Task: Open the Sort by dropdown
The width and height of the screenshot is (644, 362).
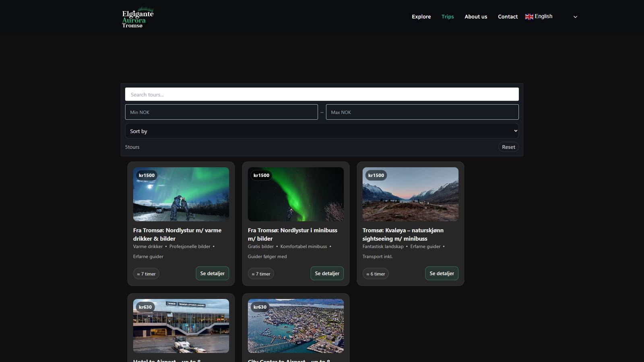Action: pyautogui.click(x=322, y=131)
